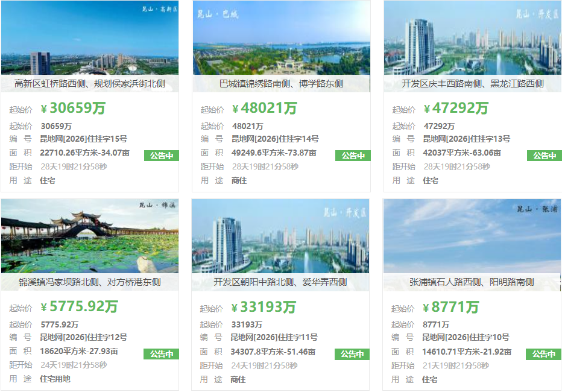Click 公告中 badge on 住挂字11号 listing
Screen dimensions: 562x392
click(352, 354)
